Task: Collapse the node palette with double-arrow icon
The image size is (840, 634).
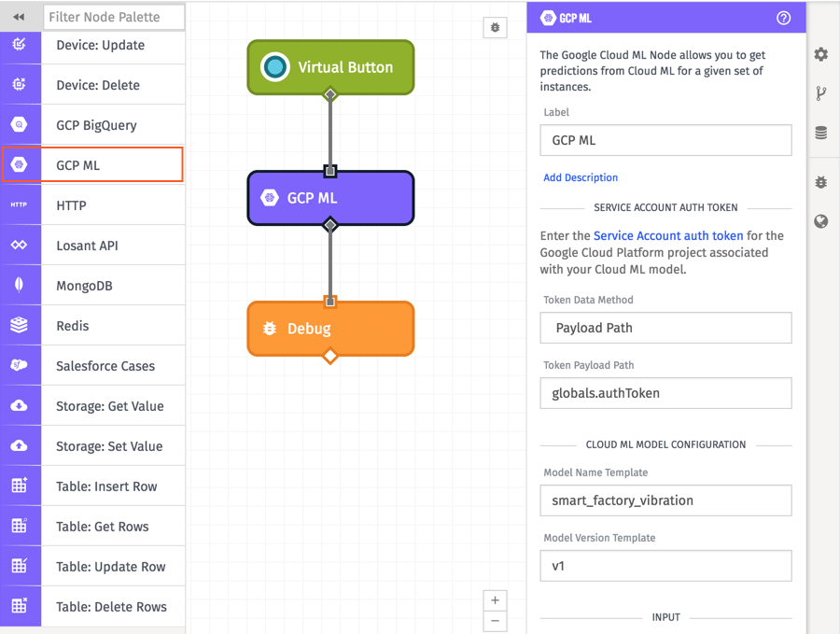Action: pos(19,17)
